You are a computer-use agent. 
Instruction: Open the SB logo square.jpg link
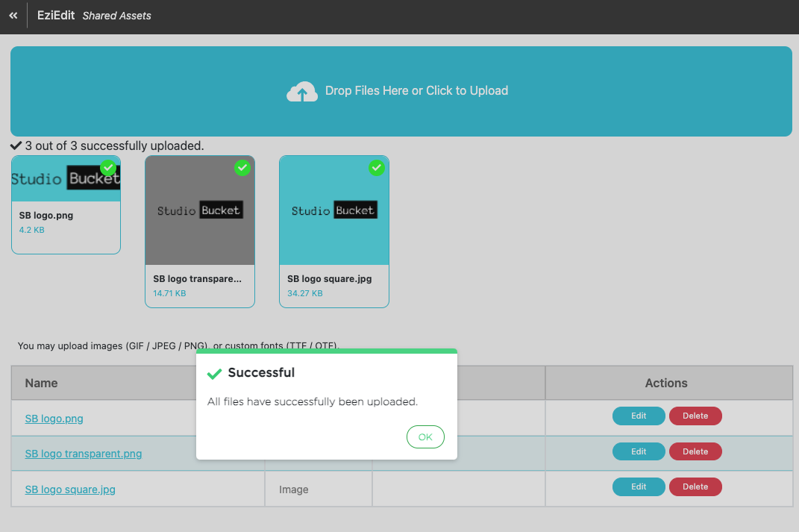tap(70, 489)
